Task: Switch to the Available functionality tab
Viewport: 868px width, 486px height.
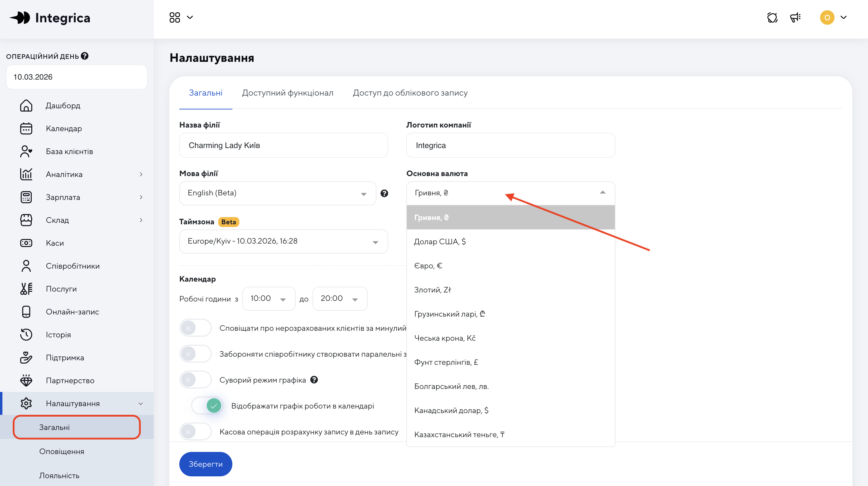Action: (x=288, y=93)
